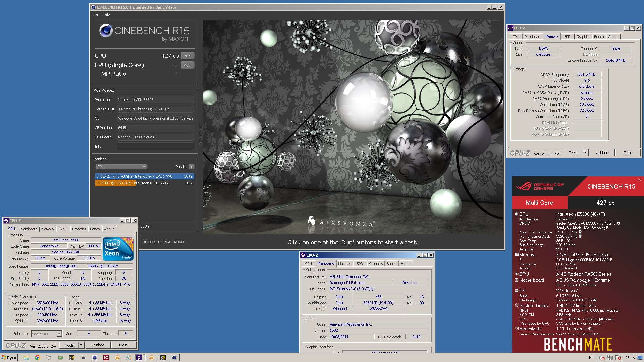Open the Help menu in Cinebench

coord(106,14)
